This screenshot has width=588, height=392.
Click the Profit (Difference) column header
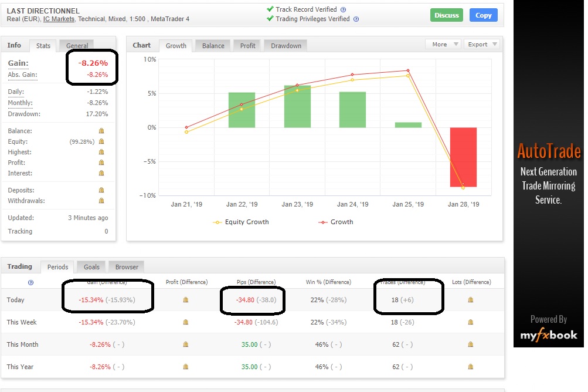tap(187, 282)
